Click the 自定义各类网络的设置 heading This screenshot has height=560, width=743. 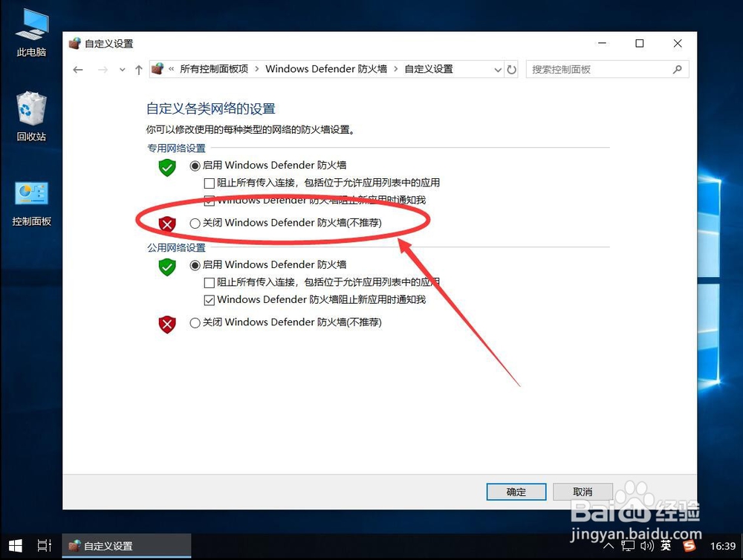[x=210, y=109]
